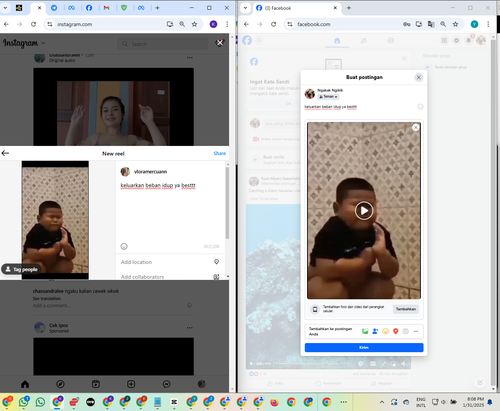The image size is (500, 411).
Task: Open the Instagram logo dropdown chevron
Action: coord(43,43)
